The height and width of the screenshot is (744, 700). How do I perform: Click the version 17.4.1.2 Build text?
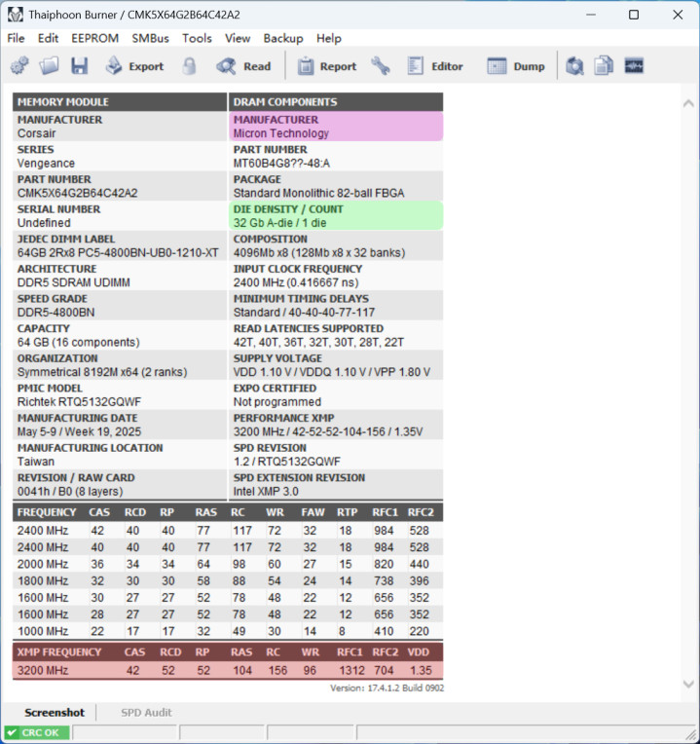[x=387, y=688]
